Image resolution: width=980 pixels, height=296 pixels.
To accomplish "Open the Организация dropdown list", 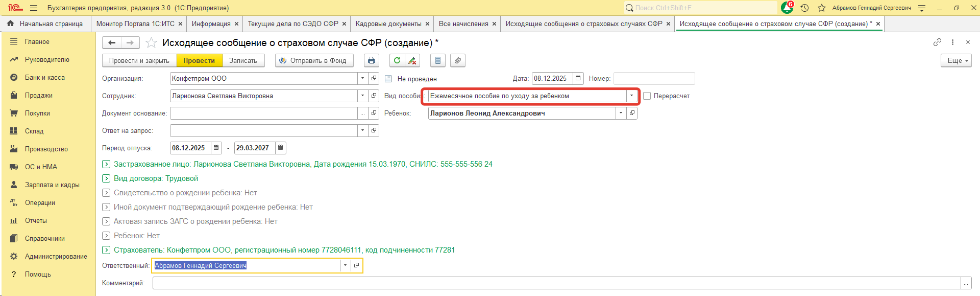I will [x=362, y=78].
